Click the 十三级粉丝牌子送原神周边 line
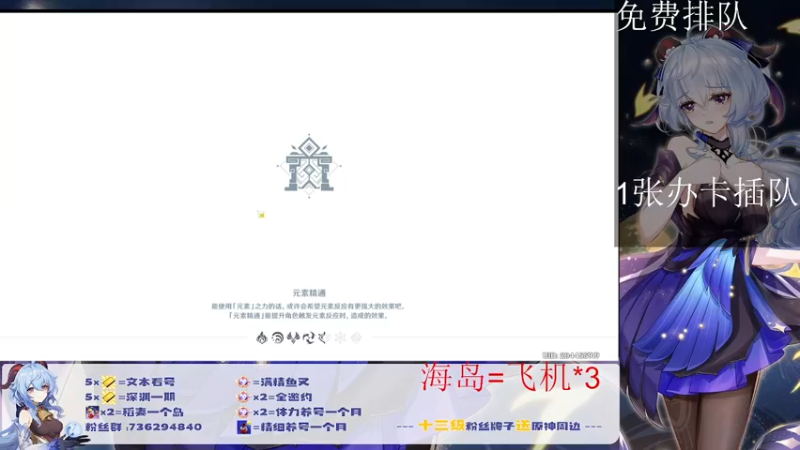This screenshot has height=450, width=800. coord(499,426)
